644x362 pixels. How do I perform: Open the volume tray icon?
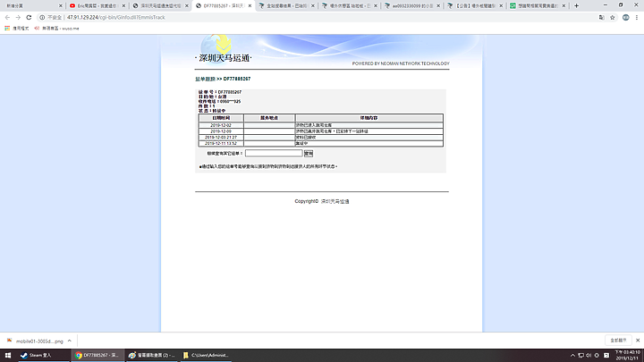coord(589,356)
